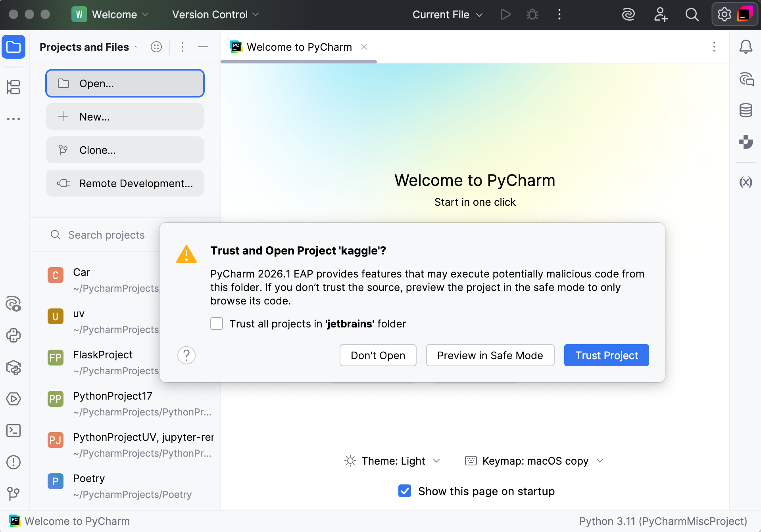The height and width of the screenshot is (532, 761).
Task: Open the Version Control sidebar icon
Action: point(13,494)
